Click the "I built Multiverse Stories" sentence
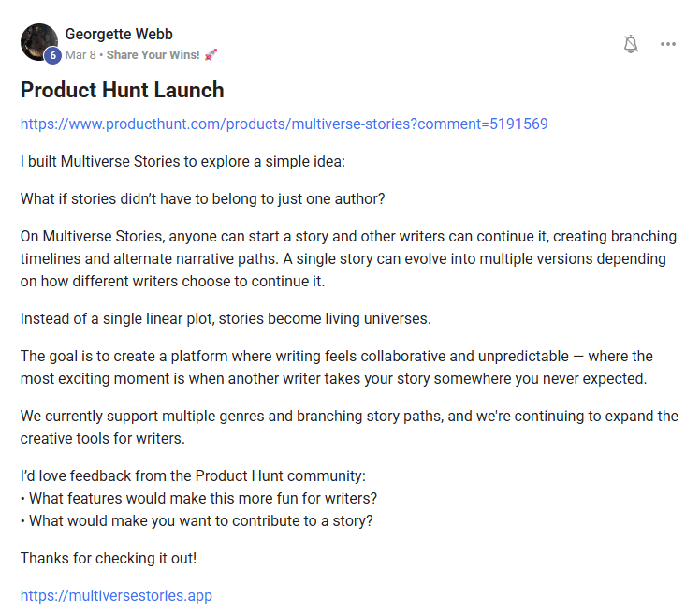This screenshot has width=700, height=614. point(182,161)
